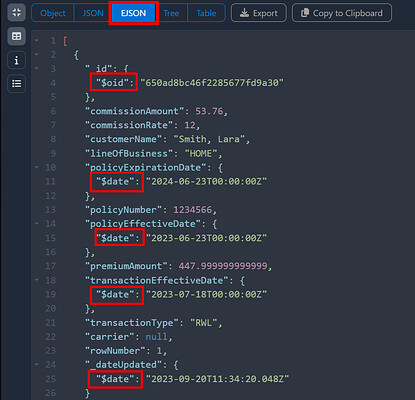
Task: Collapse transactionEffectiveDate block at line 18
Action: point(37,280)
